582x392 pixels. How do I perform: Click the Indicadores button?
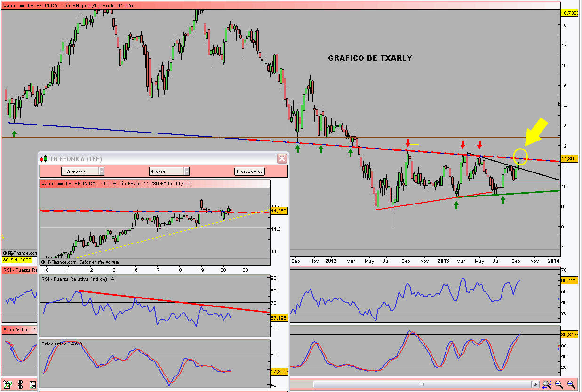point(249,172)
